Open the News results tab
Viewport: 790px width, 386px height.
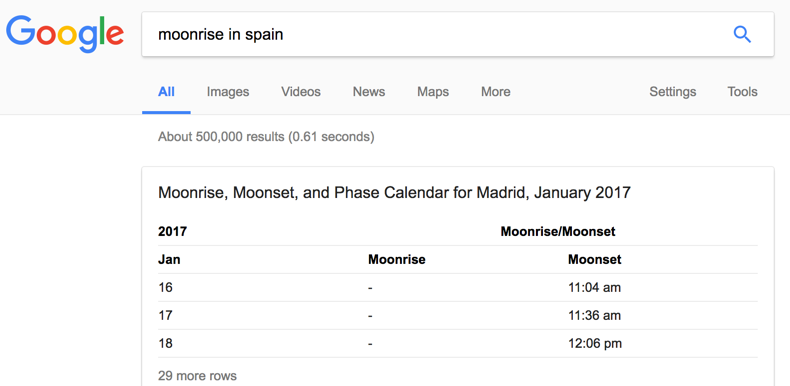click(369, 92)
